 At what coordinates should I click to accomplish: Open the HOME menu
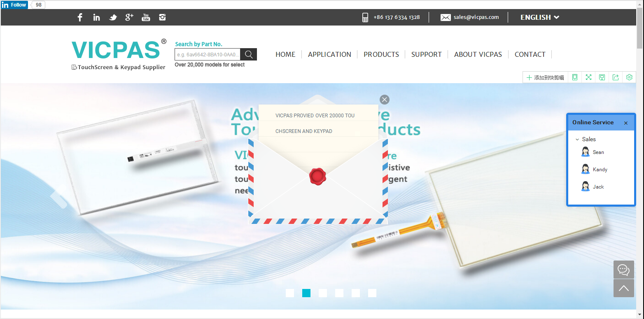tap(285, 54)
